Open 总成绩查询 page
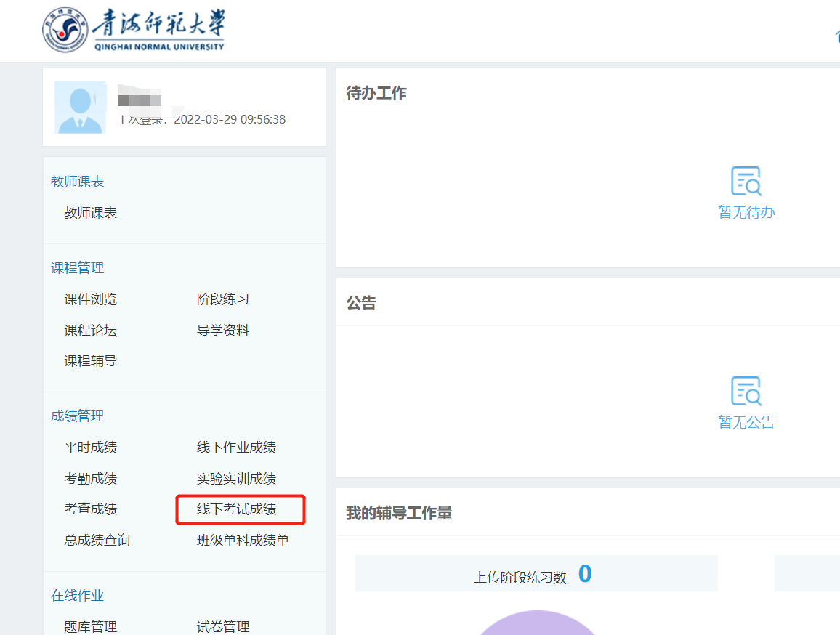The image size is (840, 635). pyautogui.click(x=97, y=541)
